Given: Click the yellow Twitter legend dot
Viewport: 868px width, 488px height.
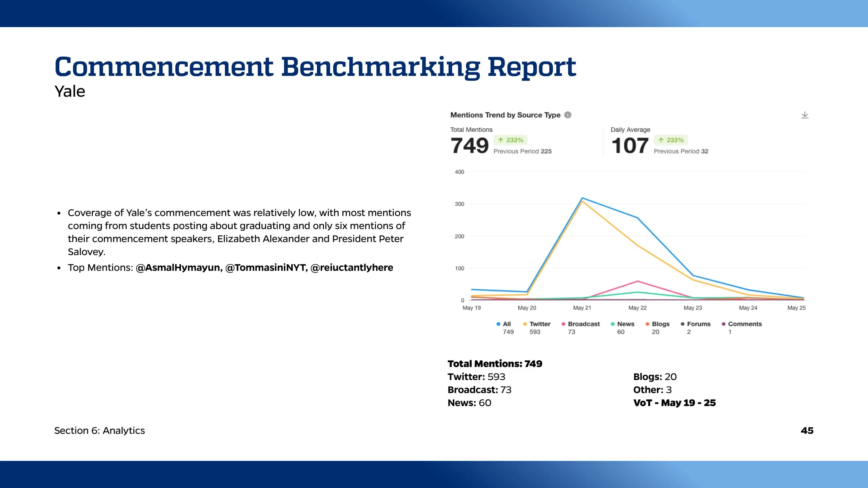Looking at the screenshot, I should pyautogui.click(x=526, y=324).
